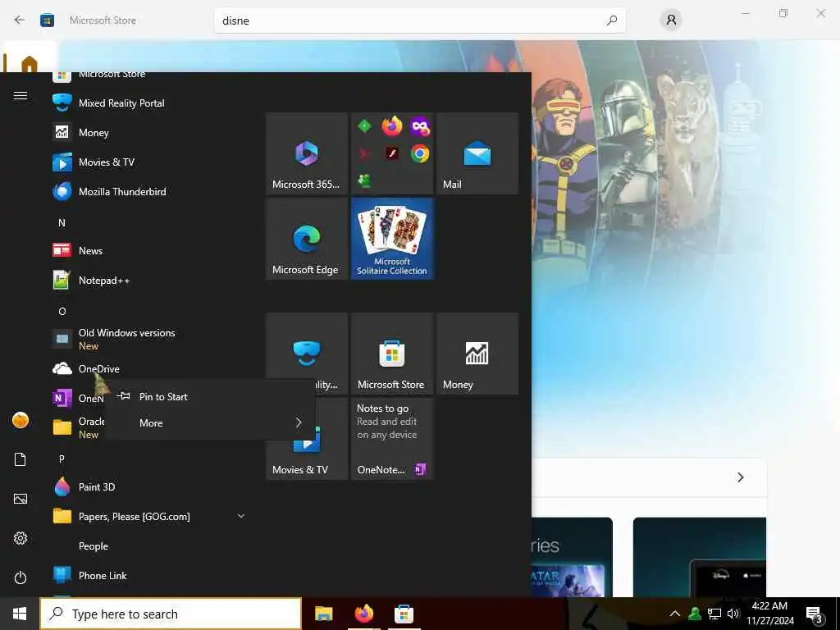The height and width of the screenshot is (630, 840).
Task: Open Phone Link app
Action: coord(150,575)
